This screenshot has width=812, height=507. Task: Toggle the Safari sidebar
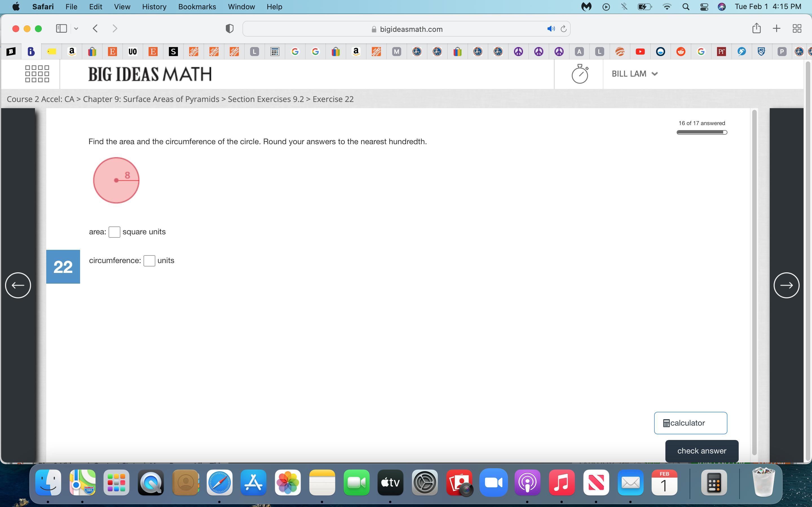[x=61, y=28]
